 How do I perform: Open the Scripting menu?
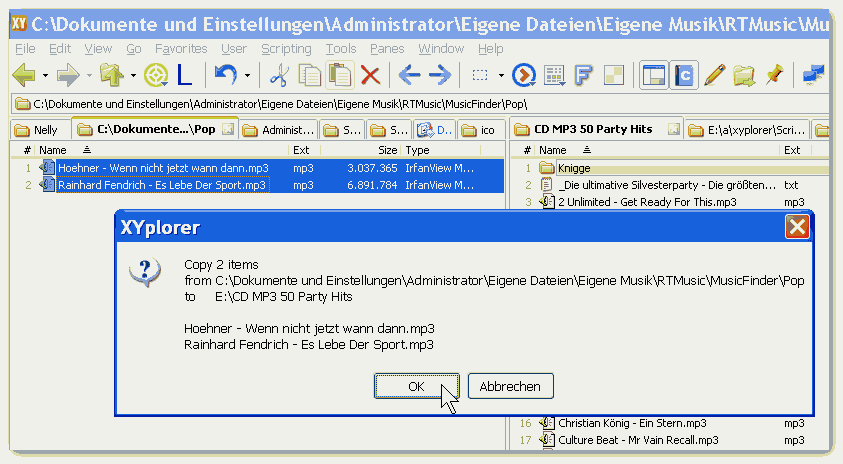[x=286, y=49]
